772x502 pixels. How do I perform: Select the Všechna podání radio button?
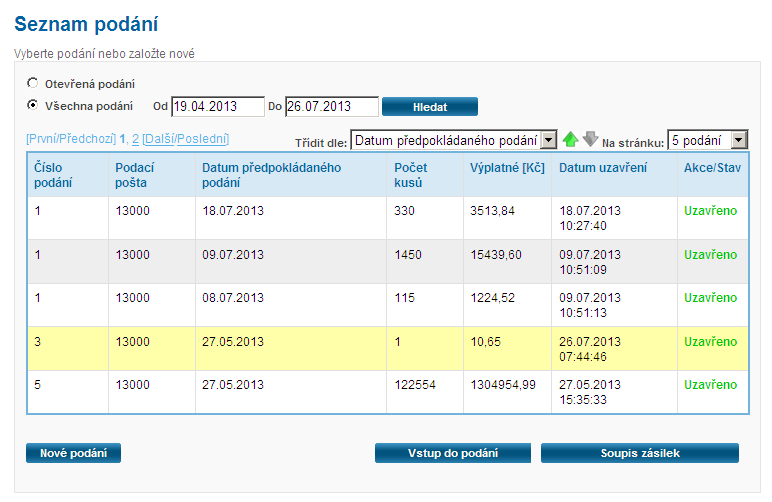(x=33, y=105)
